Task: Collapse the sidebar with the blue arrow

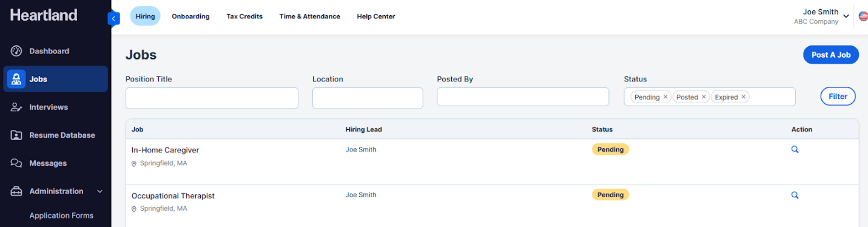Action: click(x=114, y=19)
